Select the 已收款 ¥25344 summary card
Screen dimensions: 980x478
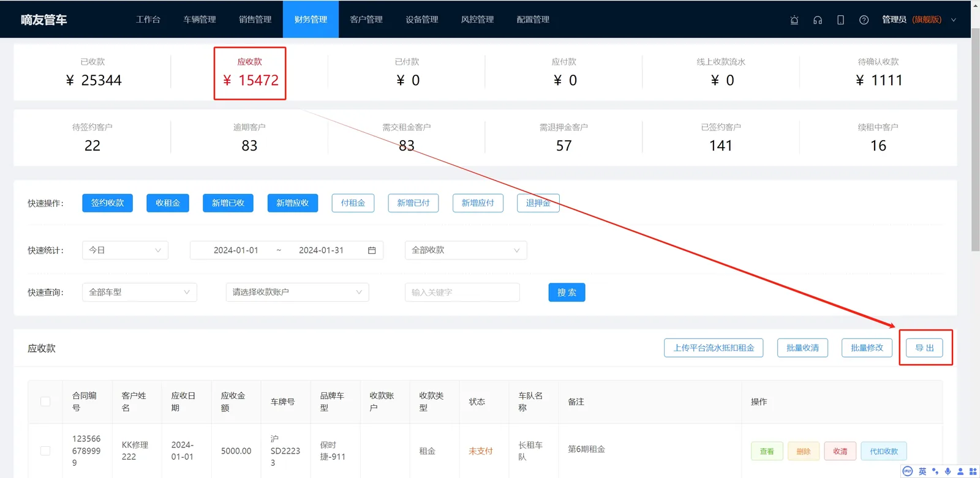point(93,73)
